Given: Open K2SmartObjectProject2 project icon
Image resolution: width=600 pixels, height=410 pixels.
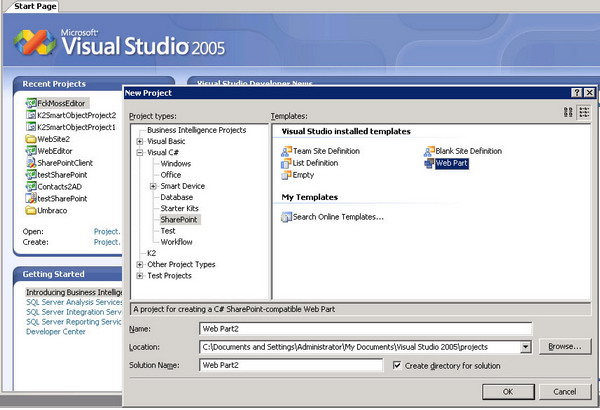Looking at the screenshot, I should [31, 115].
